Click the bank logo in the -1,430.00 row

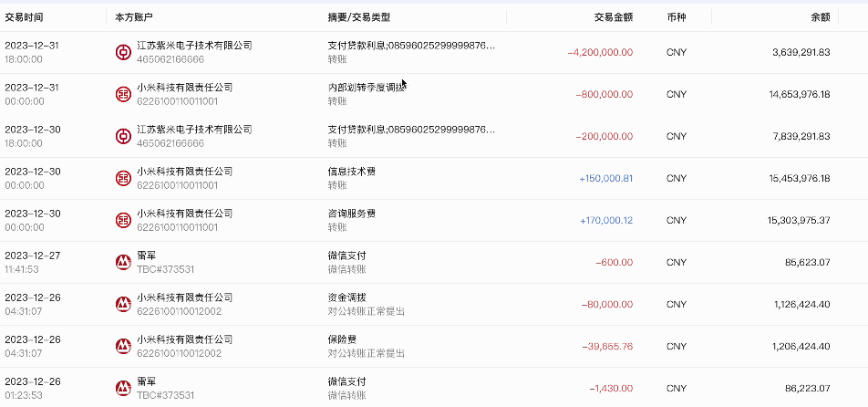122,388
